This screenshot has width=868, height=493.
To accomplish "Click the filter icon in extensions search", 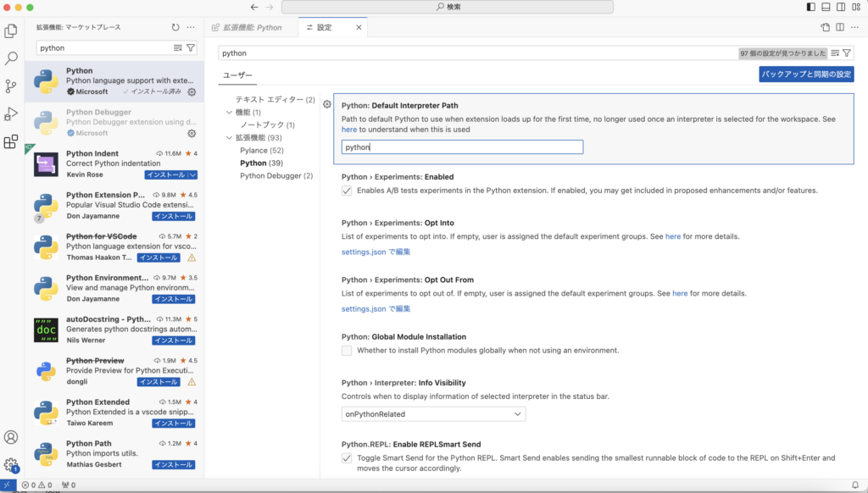I will pos(191,48).
